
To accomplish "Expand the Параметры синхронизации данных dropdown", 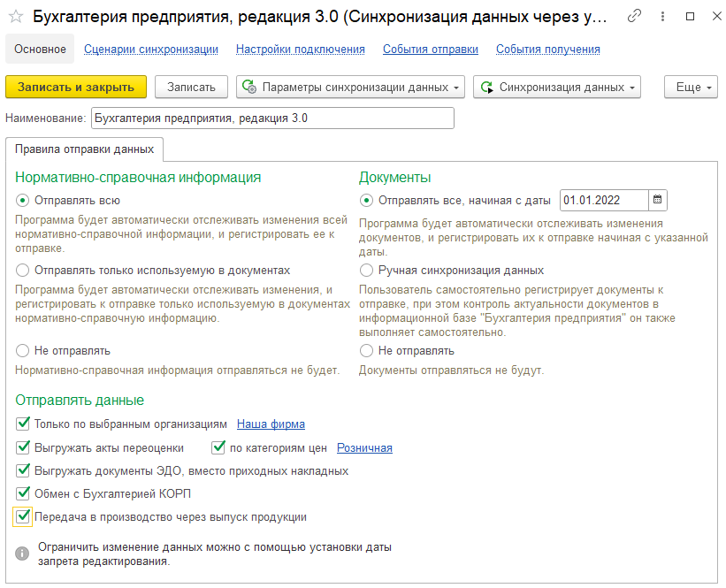I will [350, 87].
